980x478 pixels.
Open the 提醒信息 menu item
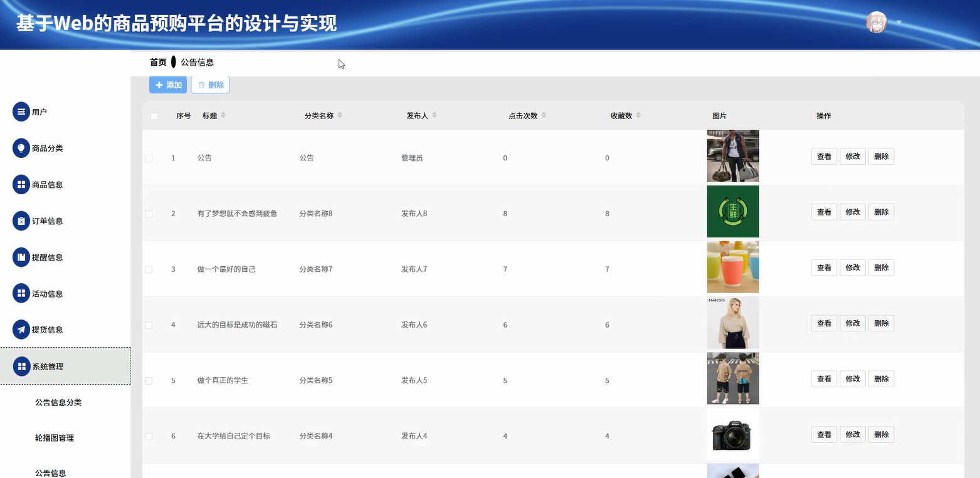point(65,257)
